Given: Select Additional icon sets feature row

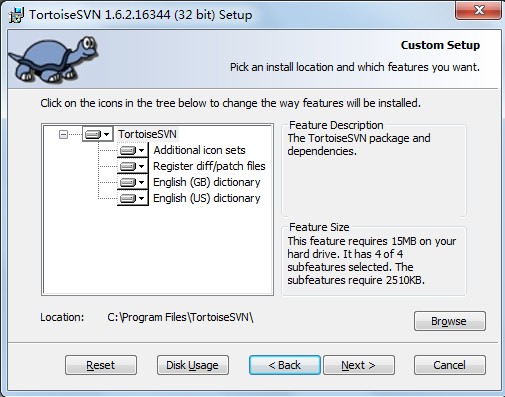Looking at the screenshot, I should (199, 150).
